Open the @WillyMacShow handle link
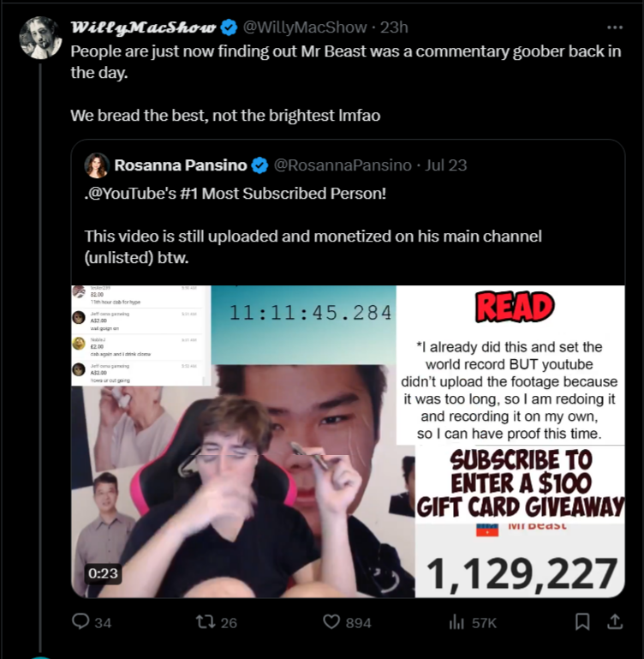644x659 pixels. [305, 27]
